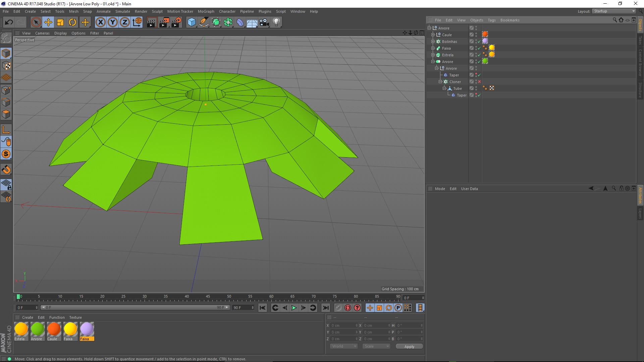Toggle X axis lock

(x=100, y=22)
